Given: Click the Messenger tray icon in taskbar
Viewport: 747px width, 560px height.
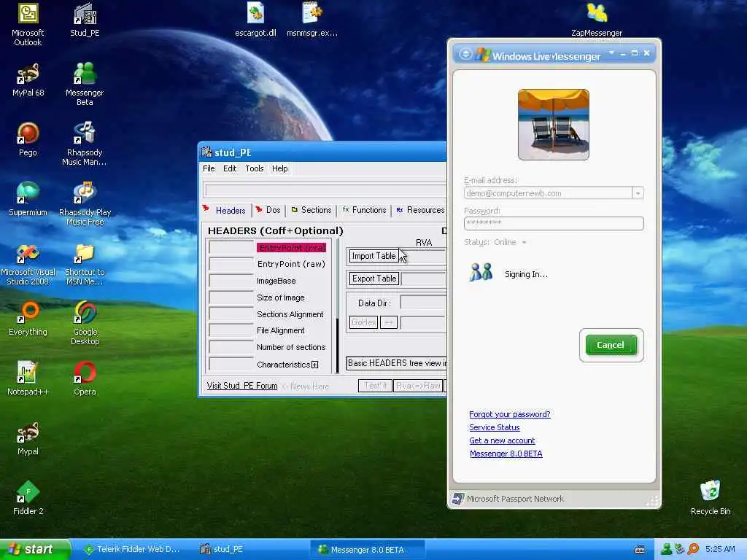Looking at the screenshot, I should 666,549.
